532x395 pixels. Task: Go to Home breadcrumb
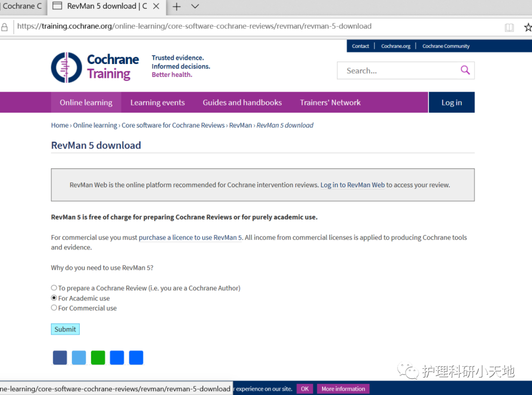(60, 125)
